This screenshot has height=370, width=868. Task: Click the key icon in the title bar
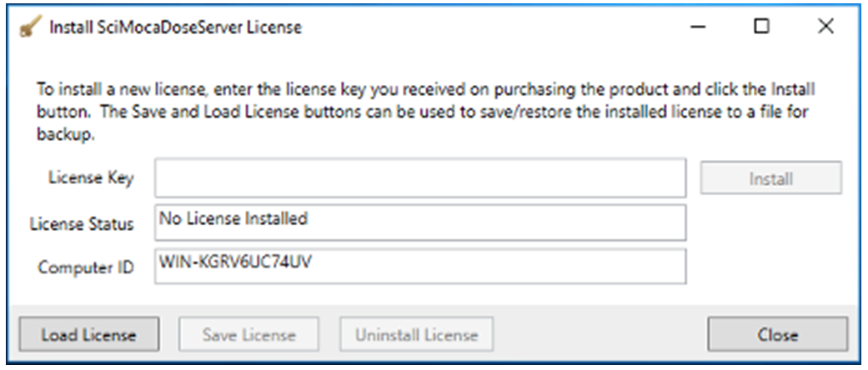point(29,27)
